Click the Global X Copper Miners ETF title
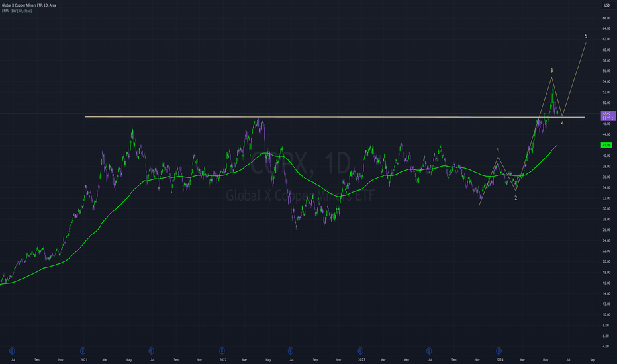The width and height of the screenshot is (617, 364). point(28,5)
